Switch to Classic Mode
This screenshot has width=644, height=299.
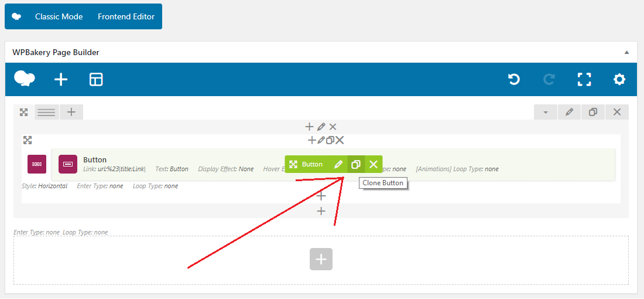59,17
